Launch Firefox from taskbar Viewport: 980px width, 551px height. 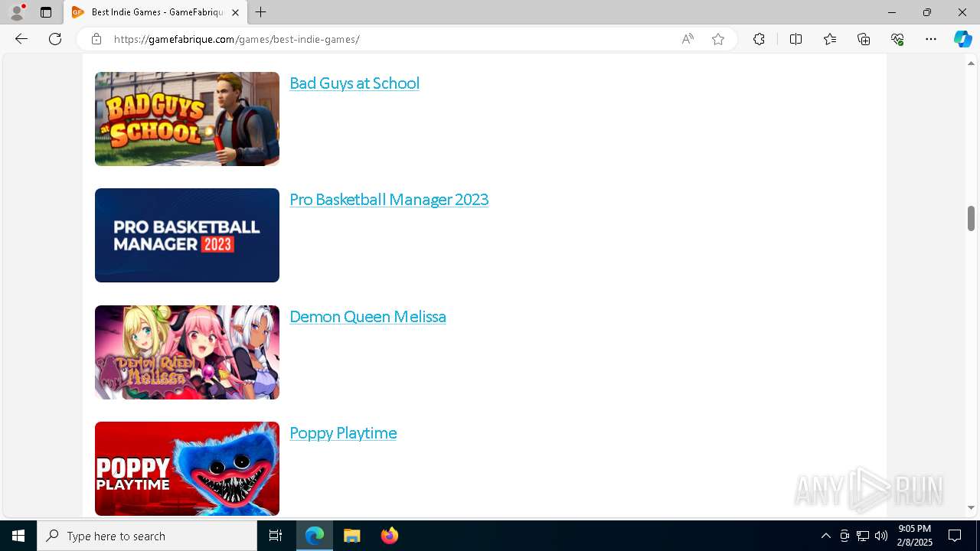389,536
